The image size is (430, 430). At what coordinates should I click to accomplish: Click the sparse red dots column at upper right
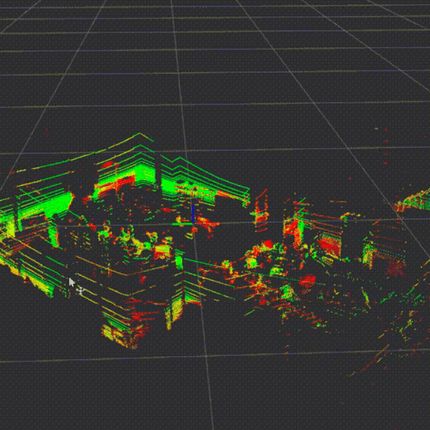point(386,147)
